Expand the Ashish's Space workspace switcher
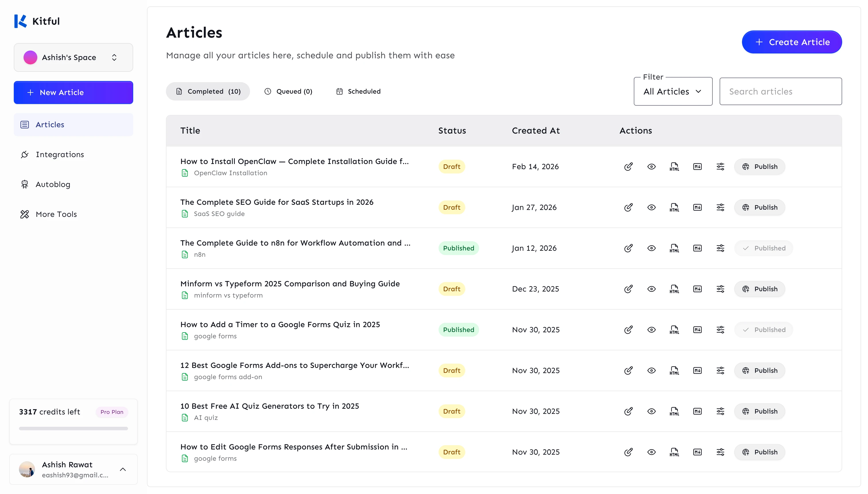Screen dimensions: 868x494 (x=73, y=57)
